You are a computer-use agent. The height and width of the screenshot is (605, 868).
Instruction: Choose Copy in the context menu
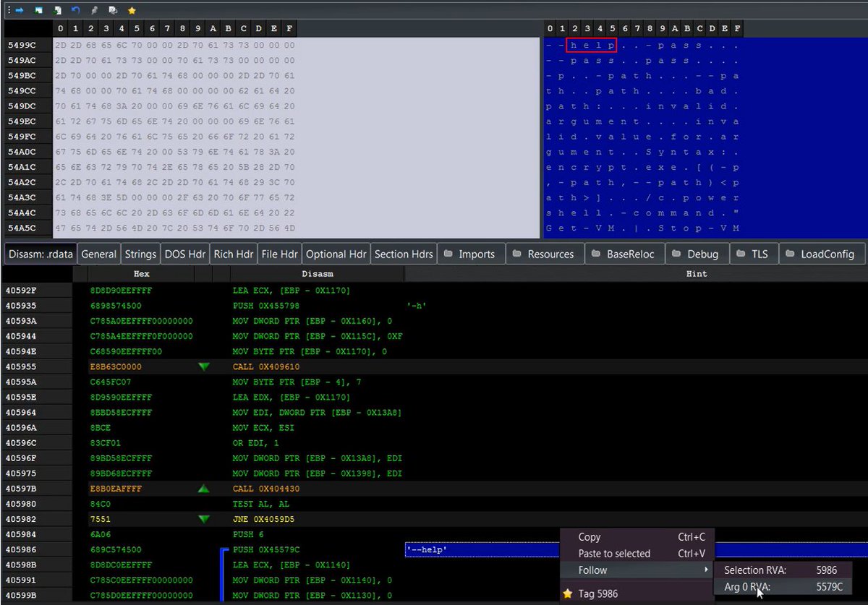coord(637,537)
